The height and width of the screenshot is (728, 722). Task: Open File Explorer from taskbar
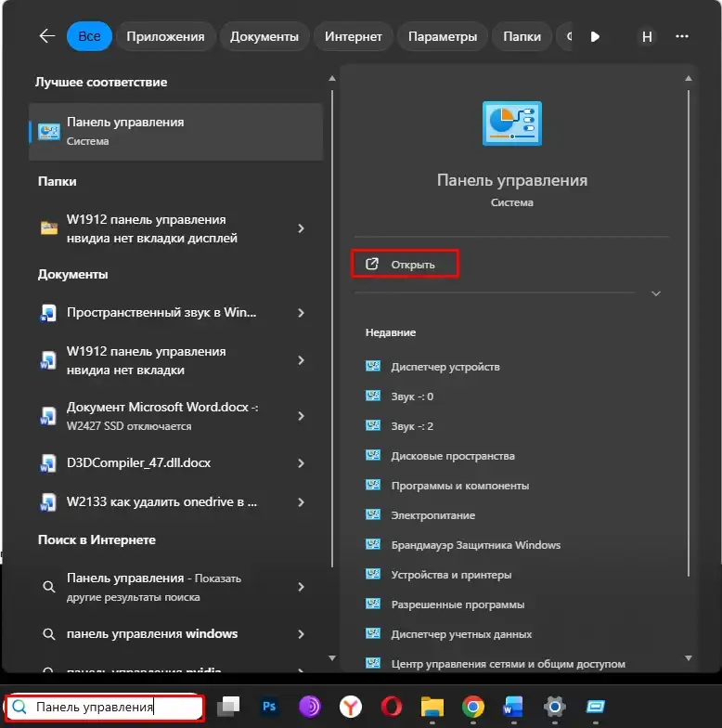(x=432, y=707)
